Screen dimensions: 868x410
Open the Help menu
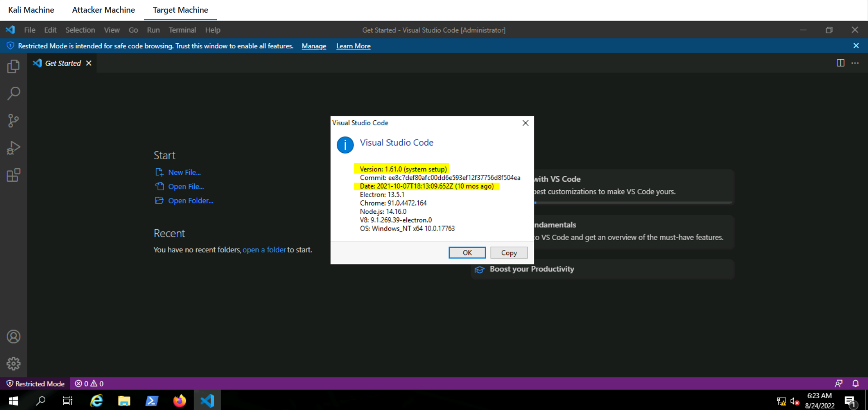click(212, 30)
